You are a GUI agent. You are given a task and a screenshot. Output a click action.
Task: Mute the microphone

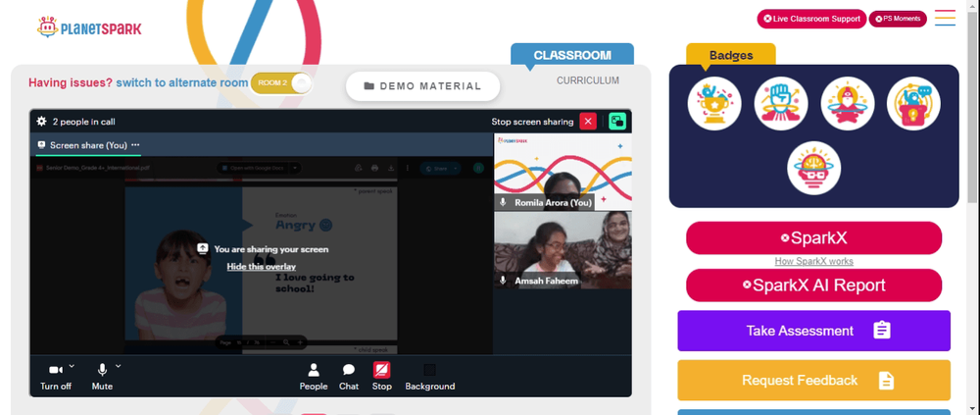pyautogui.click(x=102, y=377)
